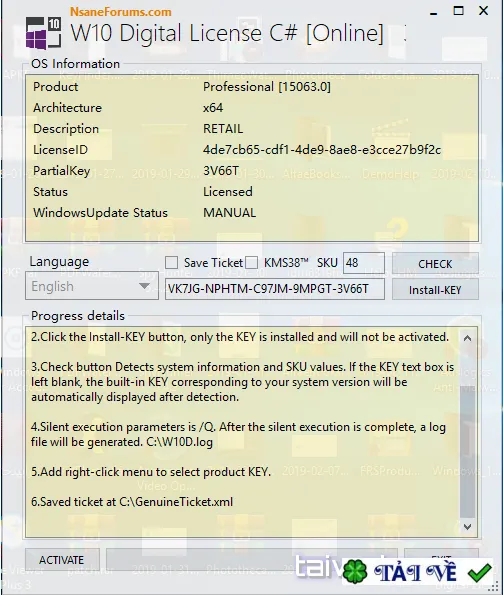Toggle the KMS38 checkbox
The image size is (503, 595).
(x=252, y=263)
